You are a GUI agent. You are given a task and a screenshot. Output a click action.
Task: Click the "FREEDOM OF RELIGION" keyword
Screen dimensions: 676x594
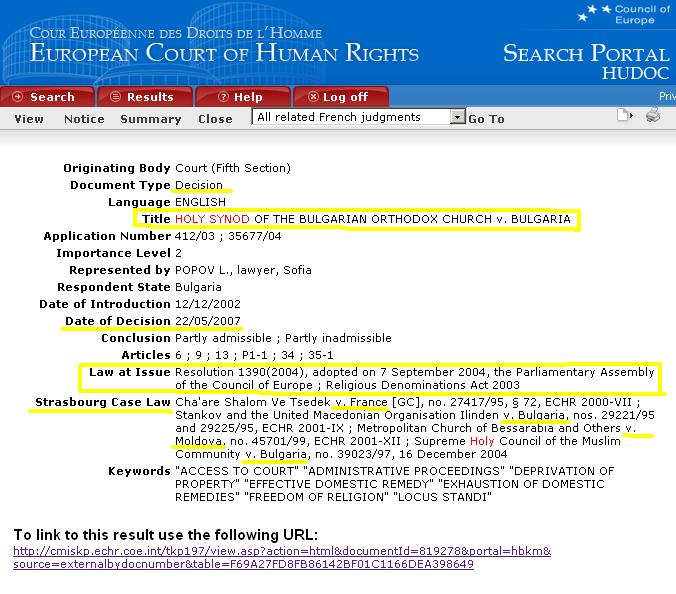(316, 497)
